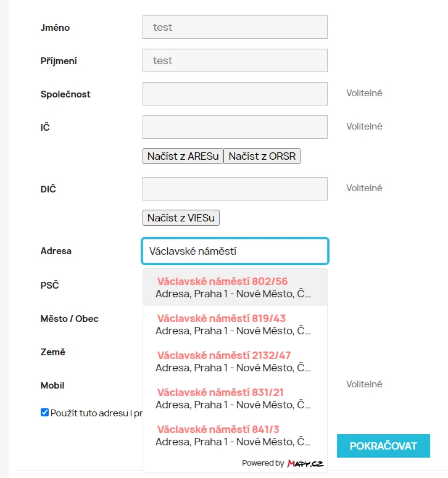Select address Václavské náměstí 831/21
This screenshot has width=448, height=478.
pos(234,398)
